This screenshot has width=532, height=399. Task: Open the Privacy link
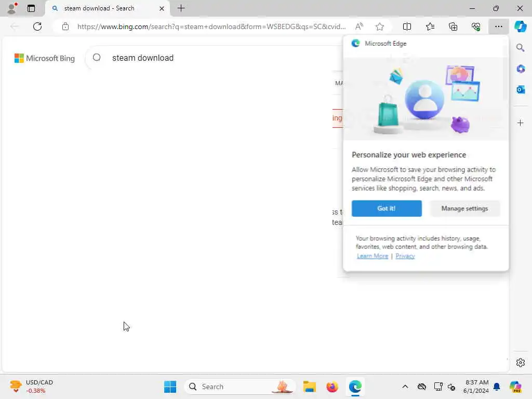coord(405,256)
